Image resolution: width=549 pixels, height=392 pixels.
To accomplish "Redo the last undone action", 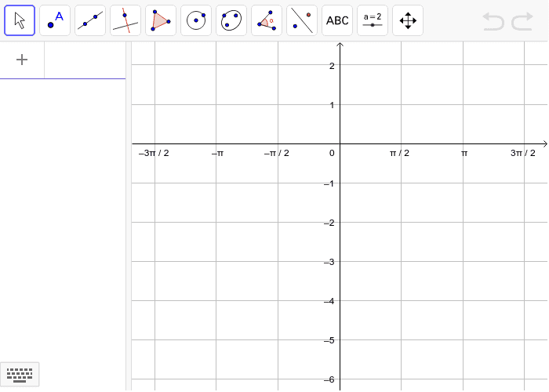I will click(x=522, y=21).
